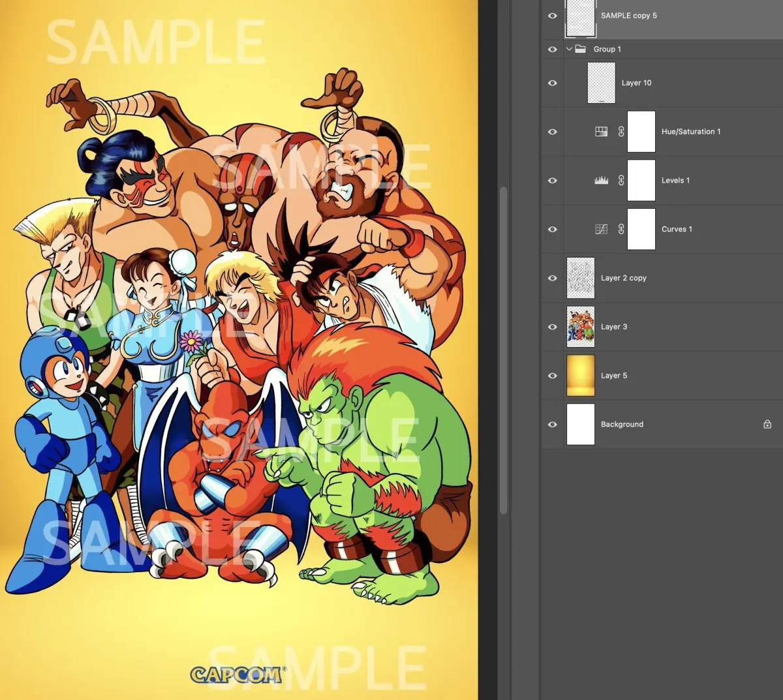Select the Curves 1 layer mask thumbnail
This screenshot has height=700, width=783.
click(x=641, y=229)
